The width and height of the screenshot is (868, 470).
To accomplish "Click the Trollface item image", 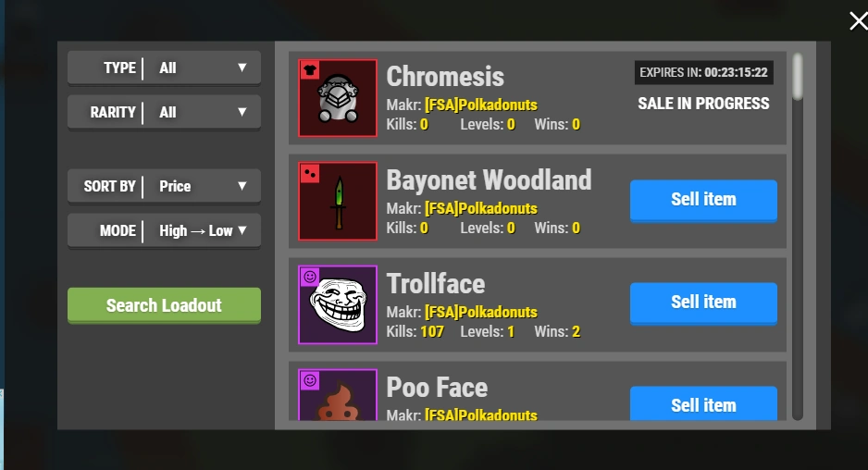I will point(338,305).
